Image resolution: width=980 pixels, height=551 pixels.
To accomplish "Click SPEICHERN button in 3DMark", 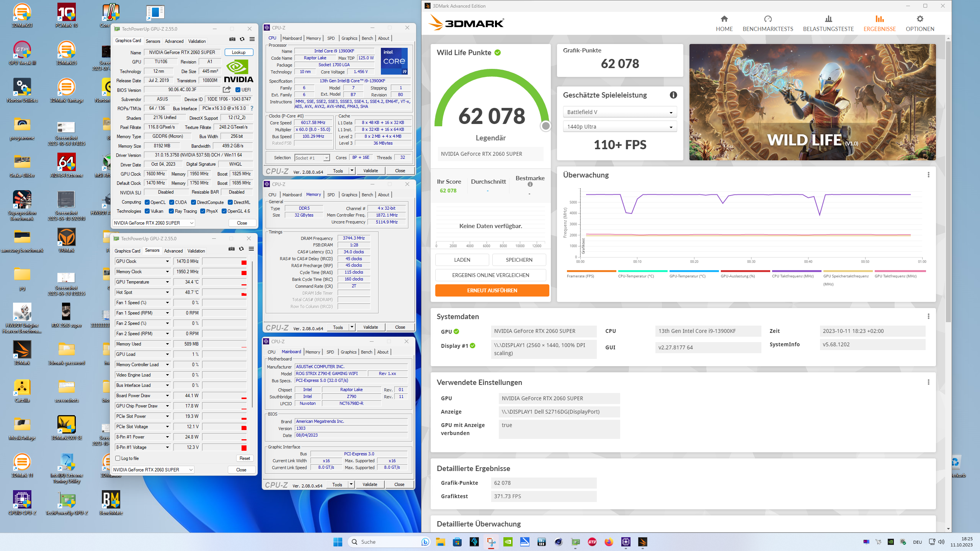I will coord(519,260).
